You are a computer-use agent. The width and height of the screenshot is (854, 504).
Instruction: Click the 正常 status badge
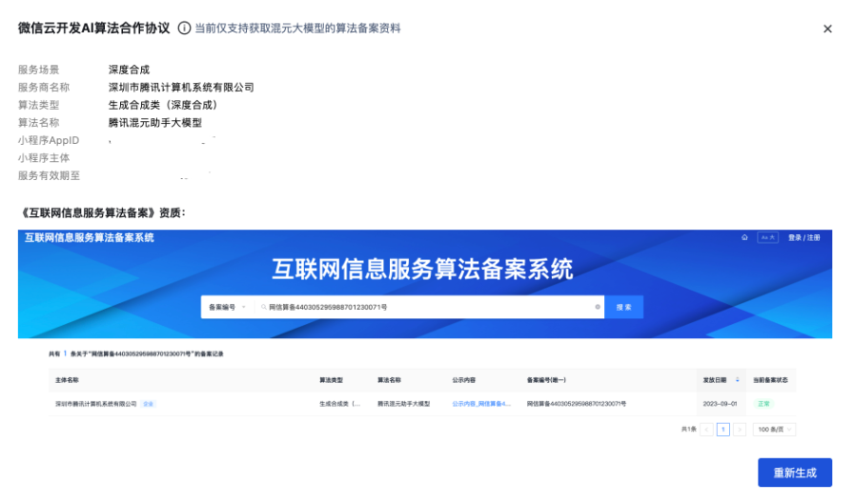tap(763, 404)
